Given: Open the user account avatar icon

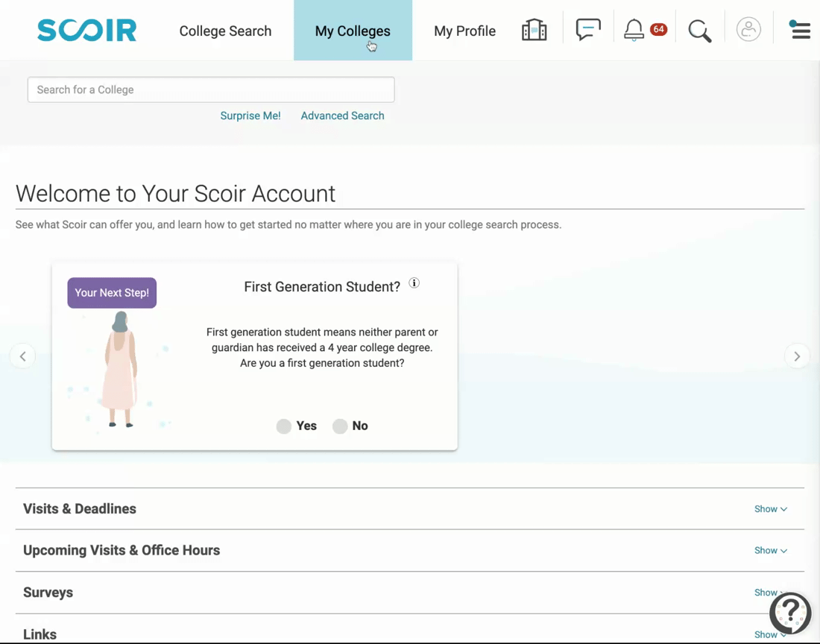Looking at the screenshot, I should (x=748, y=30).
